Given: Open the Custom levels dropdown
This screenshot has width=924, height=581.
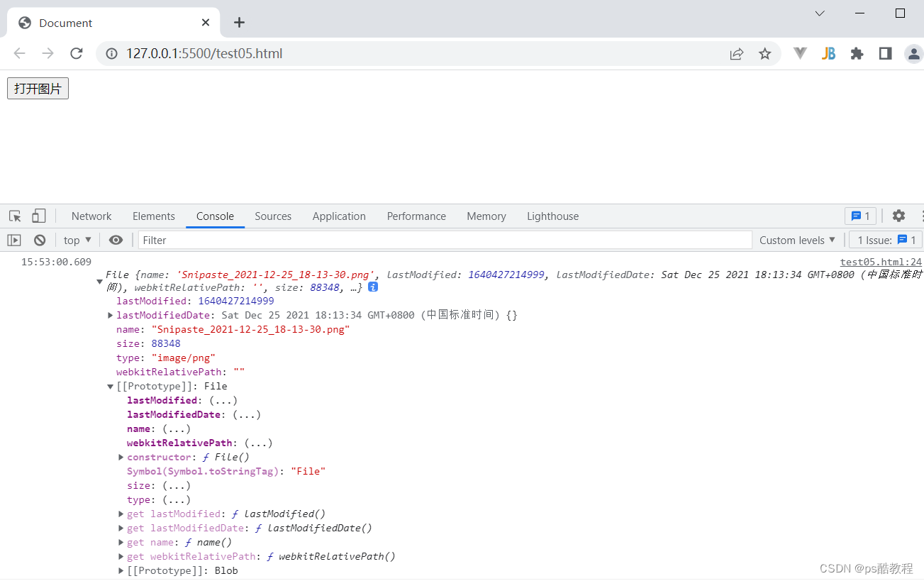Looking at the screenshot, I should click(797, 240).
